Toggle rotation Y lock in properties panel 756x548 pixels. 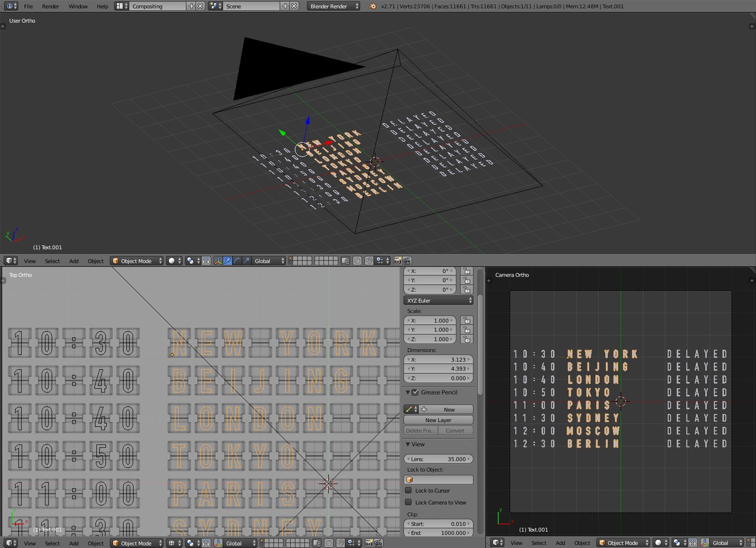click(x=466, y=280)
